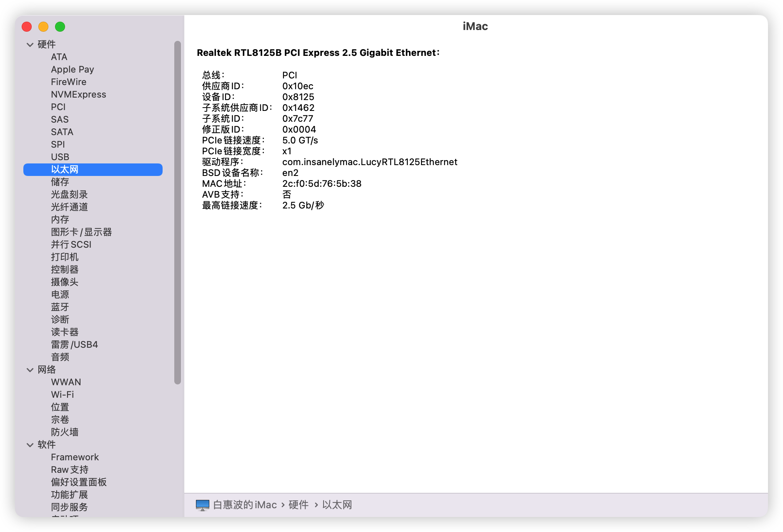Click the revision ID value 0x0004
Screen dimensions: 783x532
[299, 130]
